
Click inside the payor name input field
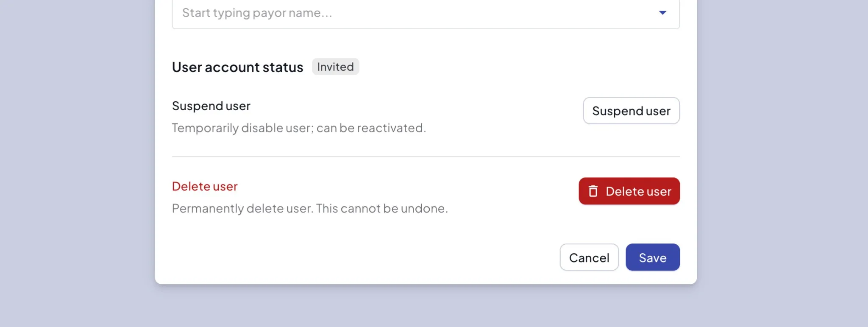click(381, 13)
